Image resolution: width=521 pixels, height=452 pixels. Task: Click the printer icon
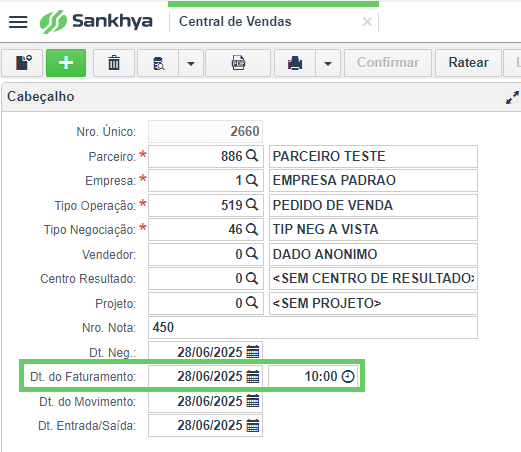click(x=295, y=63)
